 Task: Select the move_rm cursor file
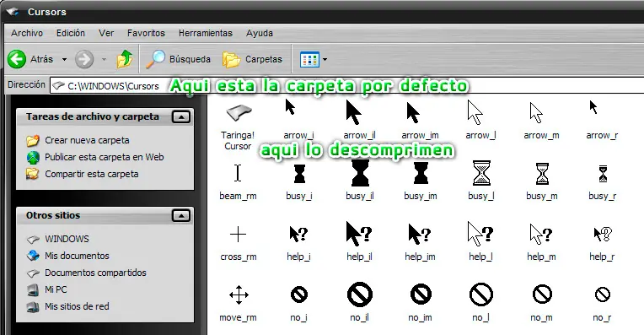(239, 303)
